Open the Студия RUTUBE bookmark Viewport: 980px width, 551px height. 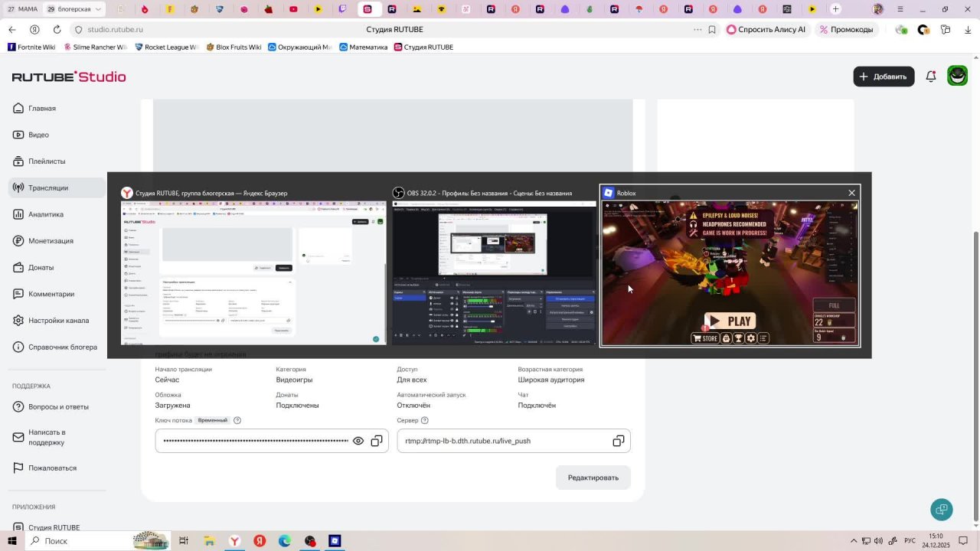[x=423, y=47]
